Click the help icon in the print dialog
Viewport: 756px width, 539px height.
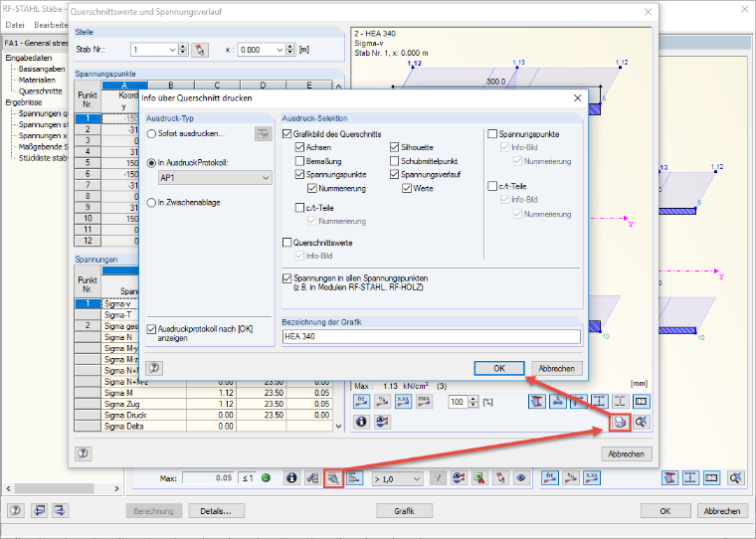[154, 368]
